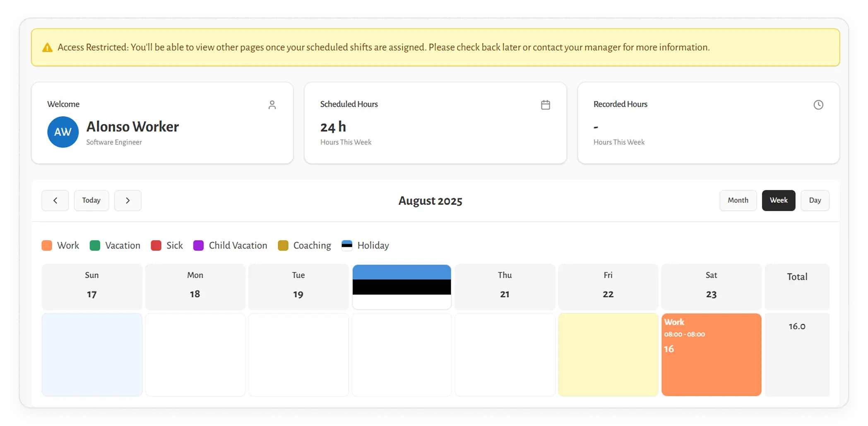Click the calendar icon in Scheduled Hours card
The height and width of the screenshot is (426, 868).
tap(546, 105)
